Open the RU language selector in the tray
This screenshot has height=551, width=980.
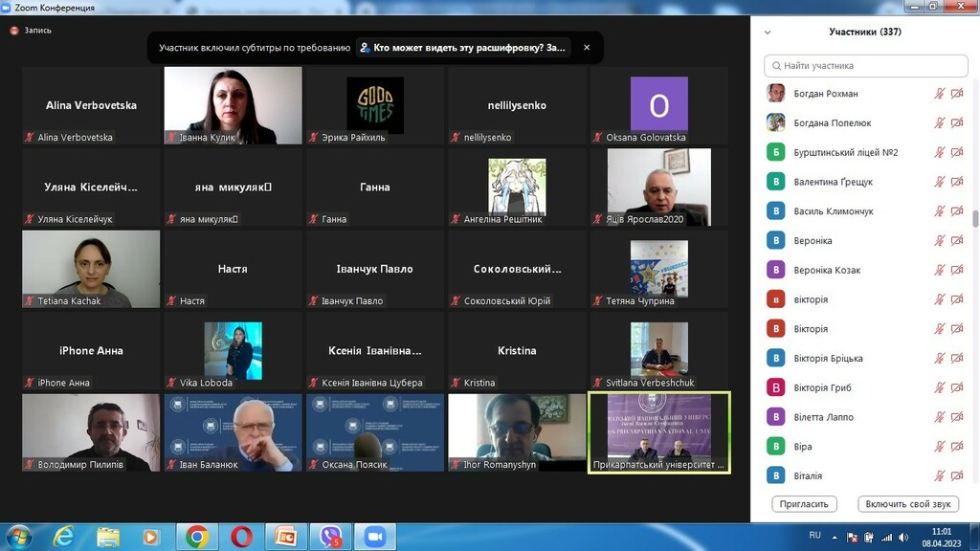[814, 535]
